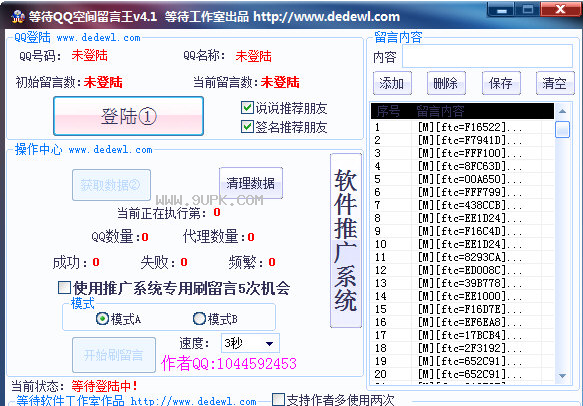Click the app icon in title bar

(17, 17)
